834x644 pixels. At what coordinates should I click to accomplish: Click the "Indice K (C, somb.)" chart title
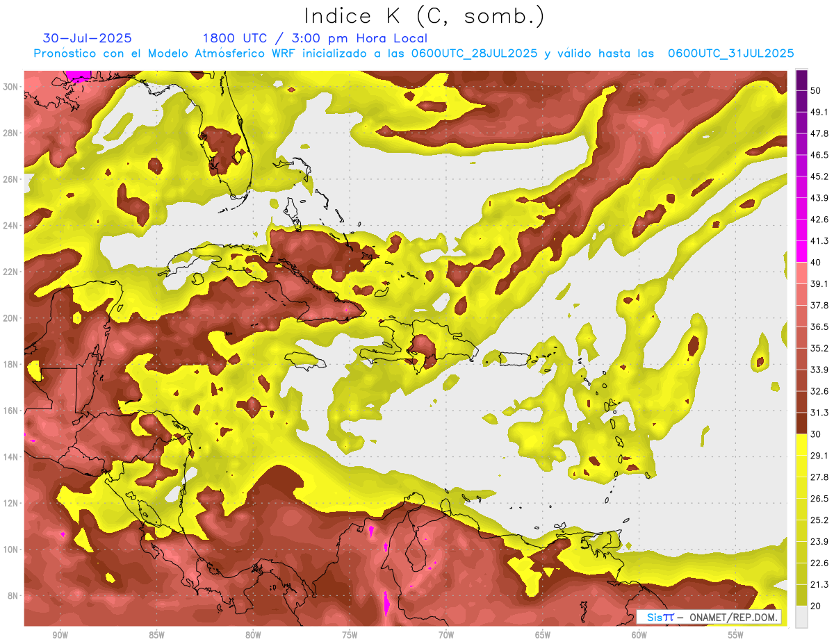pyautogui.click(x=425, y=16)
